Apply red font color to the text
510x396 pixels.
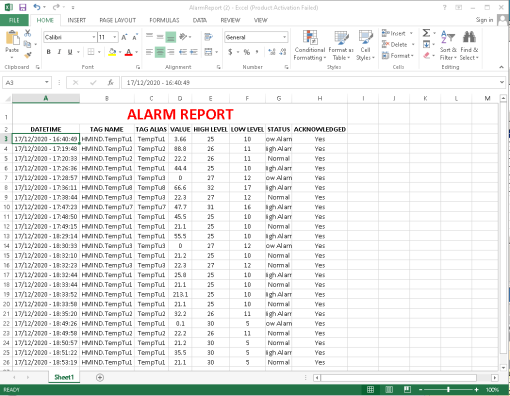[129, 52]
